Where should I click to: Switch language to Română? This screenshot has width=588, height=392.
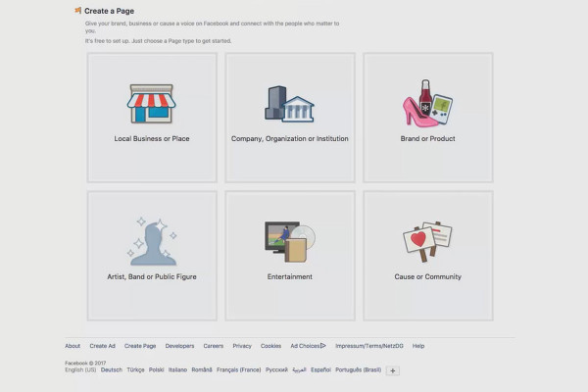[x=202, y=369]
